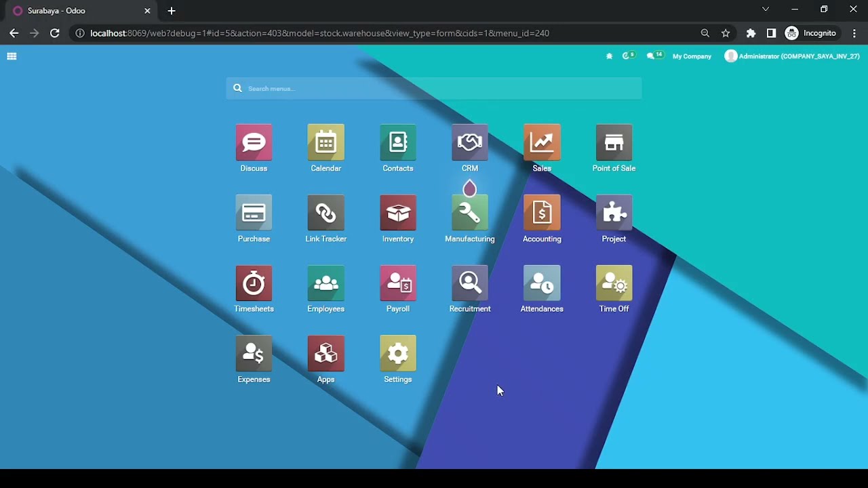Viewport: 868px width, 488px height.
Task: Reload the current page
Action: [x=55, y=33]
